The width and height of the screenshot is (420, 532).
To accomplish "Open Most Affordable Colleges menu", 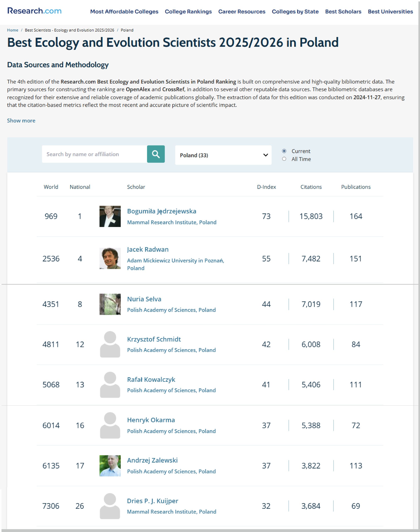I will pos(124,12).
